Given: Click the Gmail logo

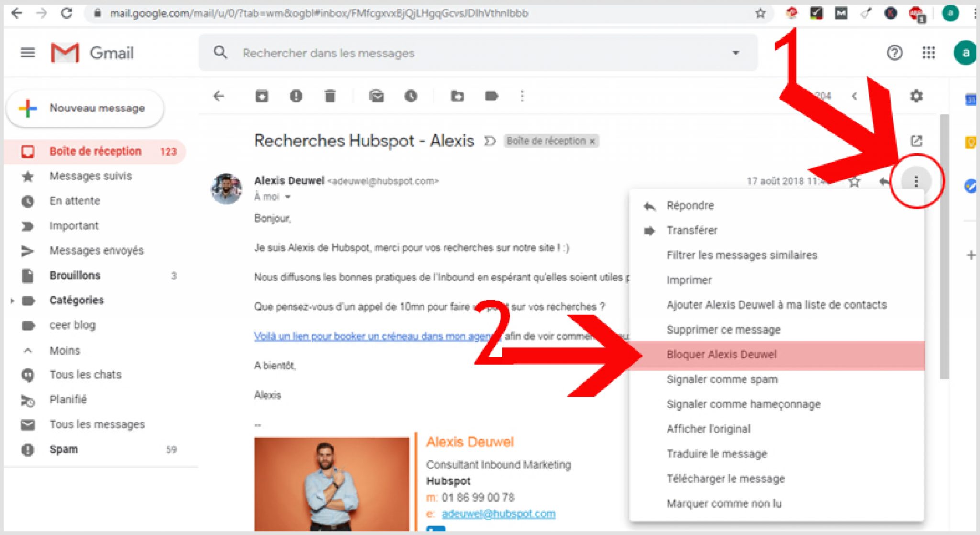Looking at the screenshot, I should click(92, 53).
